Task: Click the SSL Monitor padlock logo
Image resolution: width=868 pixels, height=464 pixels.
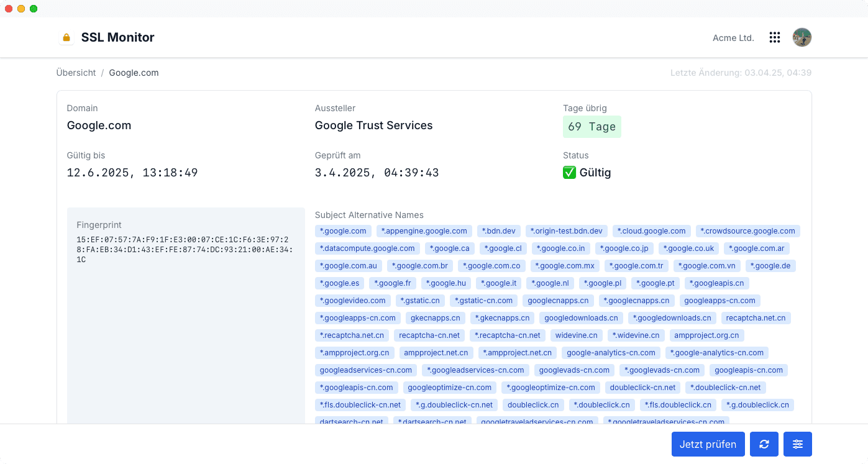Action: (x=66, y=38)
